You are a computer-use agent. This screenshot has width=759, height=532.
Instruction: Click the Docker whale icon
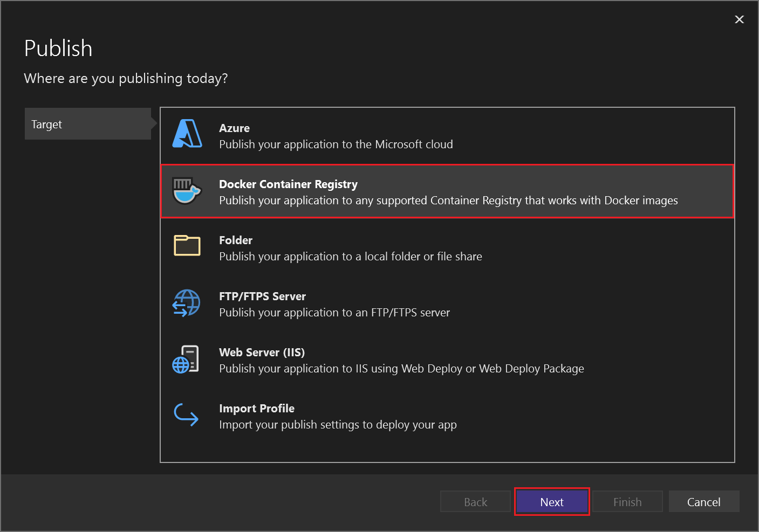tap(186, 191)
